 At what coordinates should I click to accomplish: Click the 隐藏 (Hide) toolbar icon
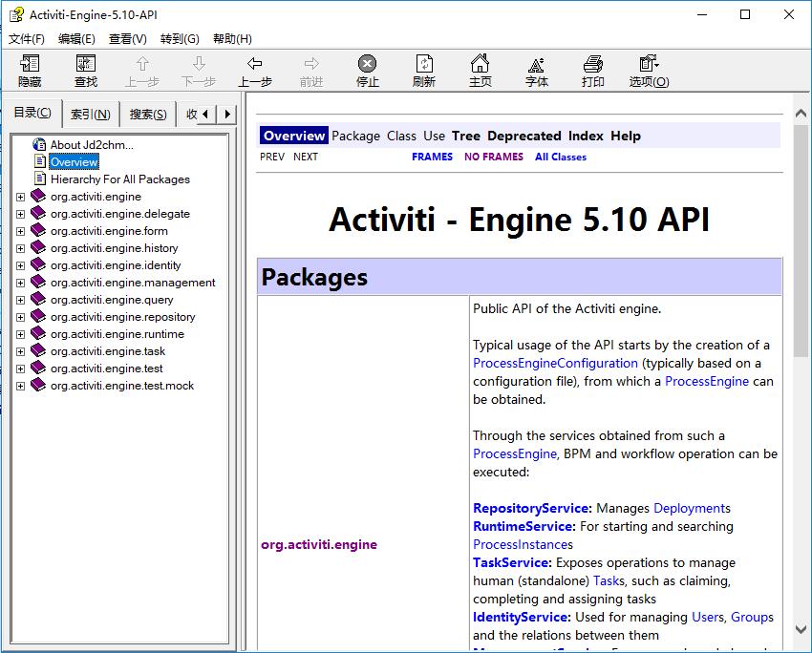[29, 70]
